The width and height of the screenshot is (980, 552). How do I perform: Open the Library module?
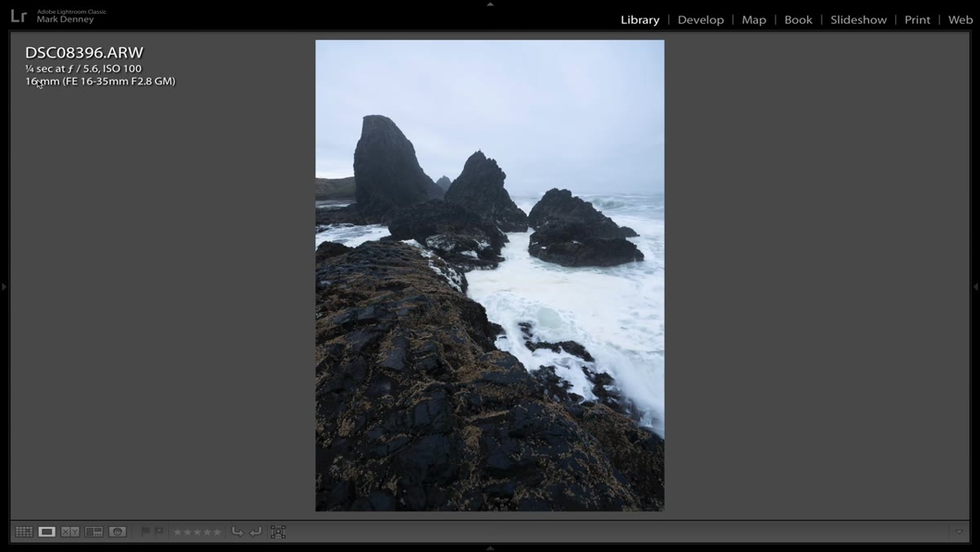click(640, 20)
